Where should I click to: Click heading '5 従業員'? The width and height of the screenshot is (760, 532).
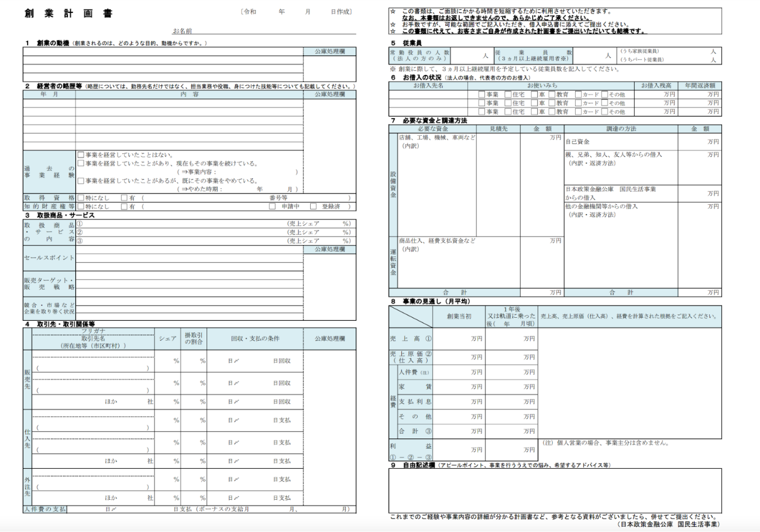tap(405, 43)
